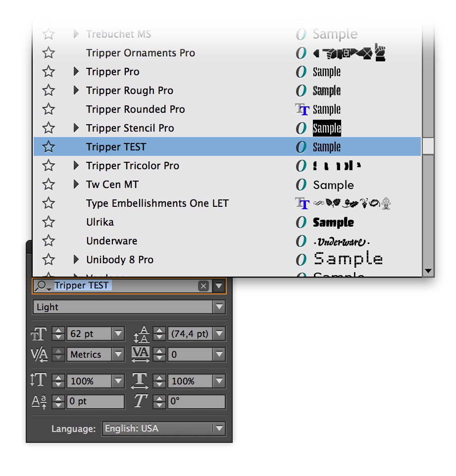Screen dimensions: 456x476
Task: Click the horizontal scale icon
Action: pyautogui.click(x=140, y=381)
